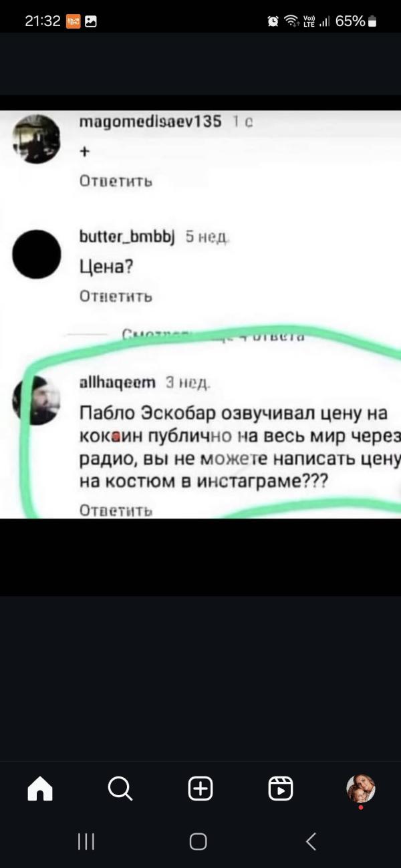
Task: Tap Ответить under allhaqeem comment
Action: click(116, 511)
